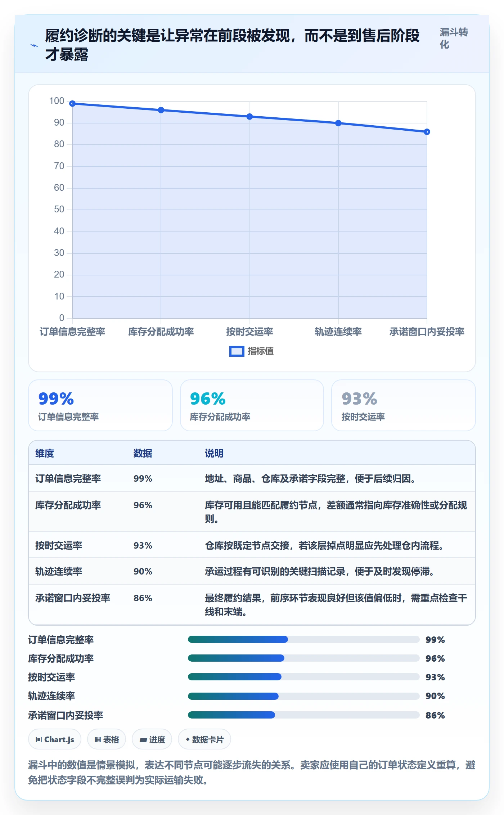Click the footnote starting with 漏斗中的数值

point(252,772)
